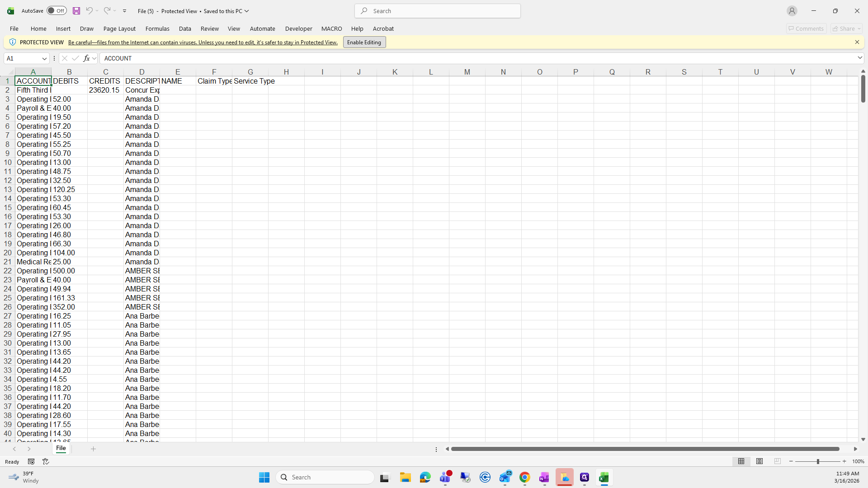Open Chrome from the Windows taskbar
The width and height of the screenshot is (868, 488).
coord(524,477)
